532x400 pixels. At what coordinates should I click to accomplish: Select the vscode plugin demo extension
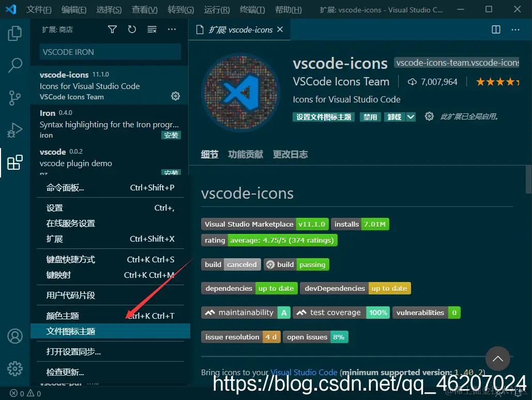point(109,159)
